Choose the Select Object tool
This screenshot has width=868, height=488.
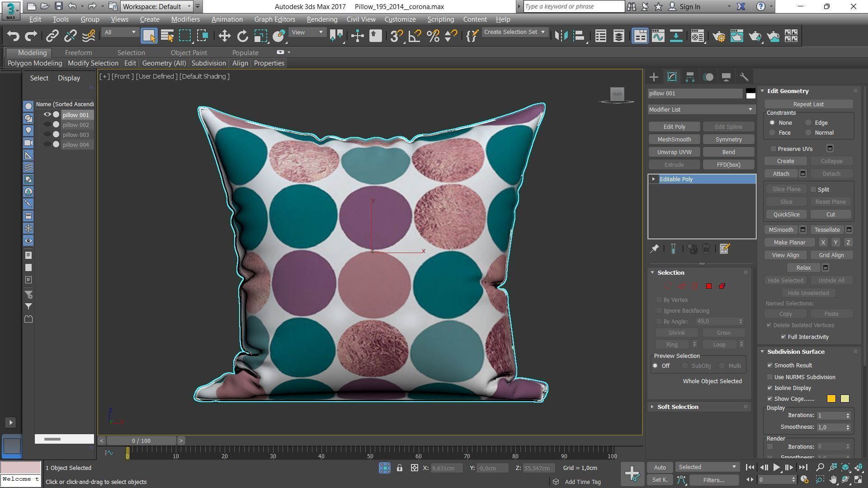click(x=149, y=36)
